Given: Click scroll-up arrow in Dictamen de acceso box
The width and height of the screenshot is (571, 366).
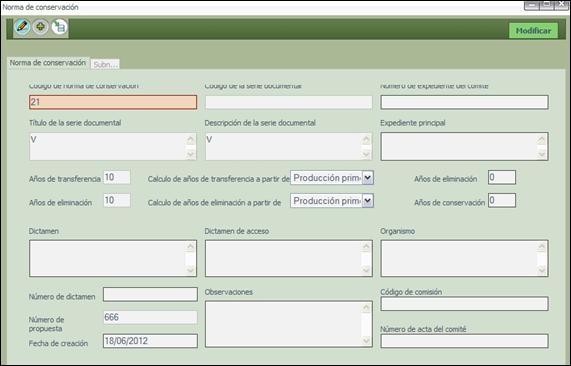Looking at the screenshot, I should coord(366,247).
